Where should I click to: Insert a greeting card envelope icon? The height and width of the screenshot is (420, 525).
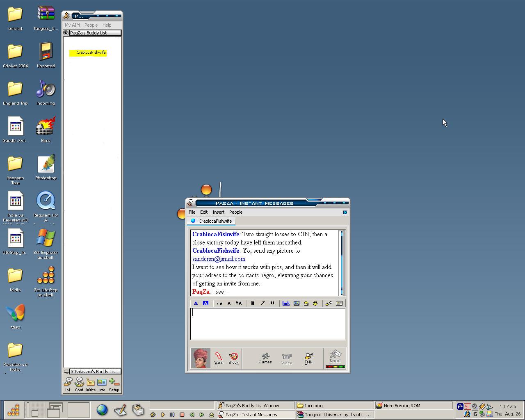306,304
